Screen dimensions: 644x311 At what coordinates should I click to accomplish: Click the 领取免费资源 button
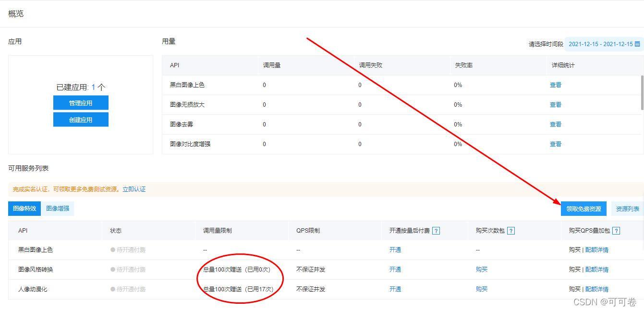coord(583,209)
